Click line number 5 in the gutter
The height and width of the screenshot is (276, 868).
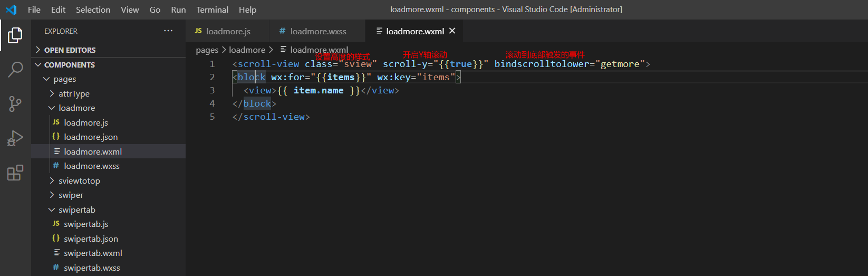[x=212, y=117]
